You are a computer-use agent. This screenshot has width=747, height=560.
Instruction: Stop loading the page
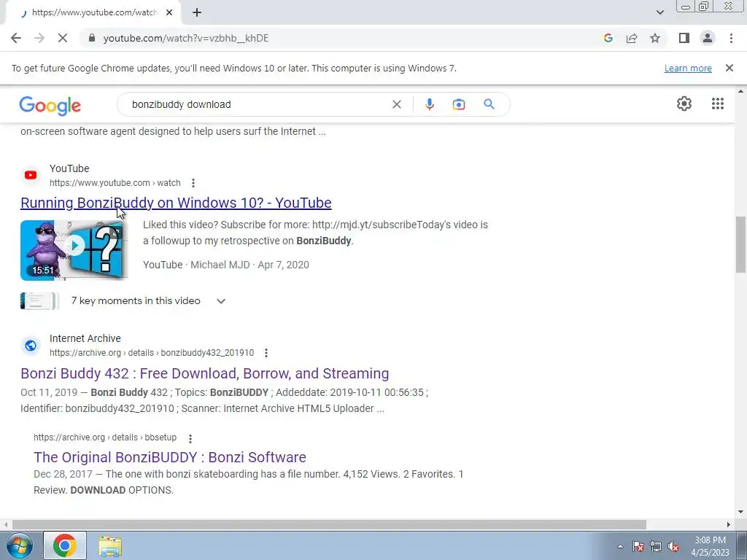click(63, 38)
